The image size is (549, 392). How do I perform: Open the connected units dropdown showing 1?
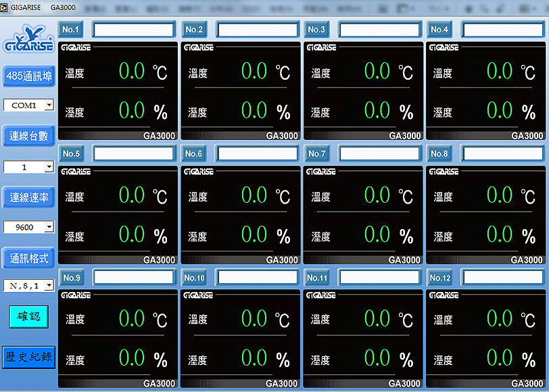pyautogui.click(x=49, y=166)
